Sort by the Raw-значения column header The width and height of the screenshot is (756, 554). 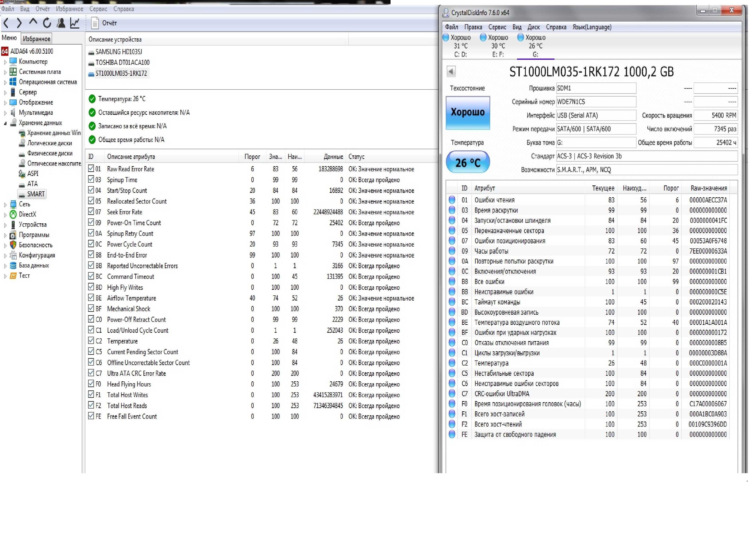pos(708,188)
